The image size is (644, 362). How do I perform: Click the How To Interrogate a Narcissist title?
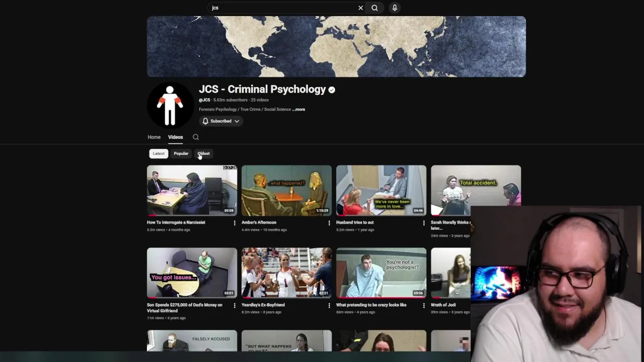(x=176, y=222)
